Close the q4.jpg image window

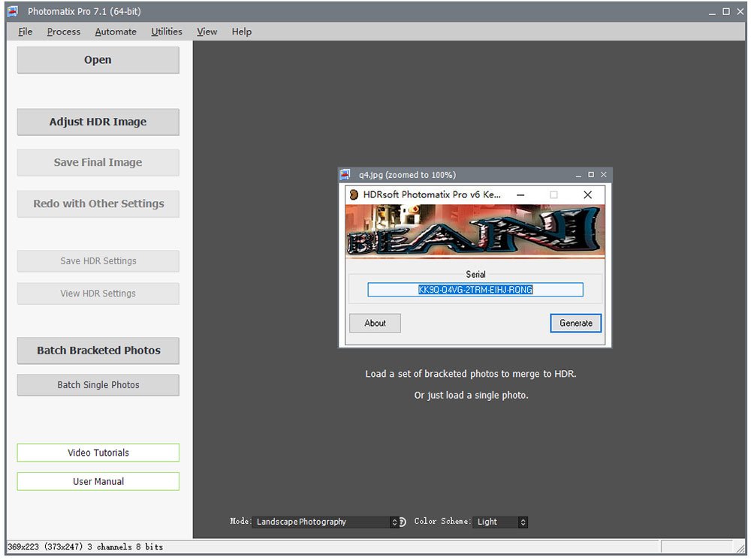pos(604,175)
